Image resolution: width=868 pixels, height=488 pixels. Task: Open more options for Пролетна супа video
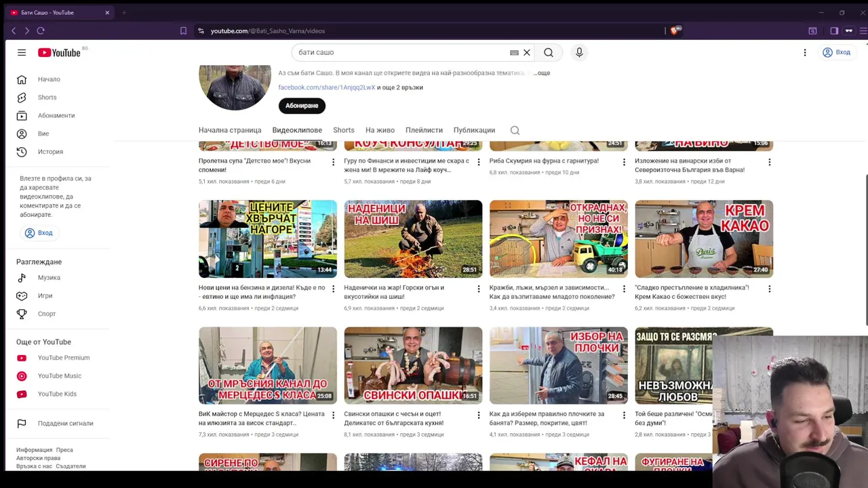pyautogui.click(x=333, y=162)
